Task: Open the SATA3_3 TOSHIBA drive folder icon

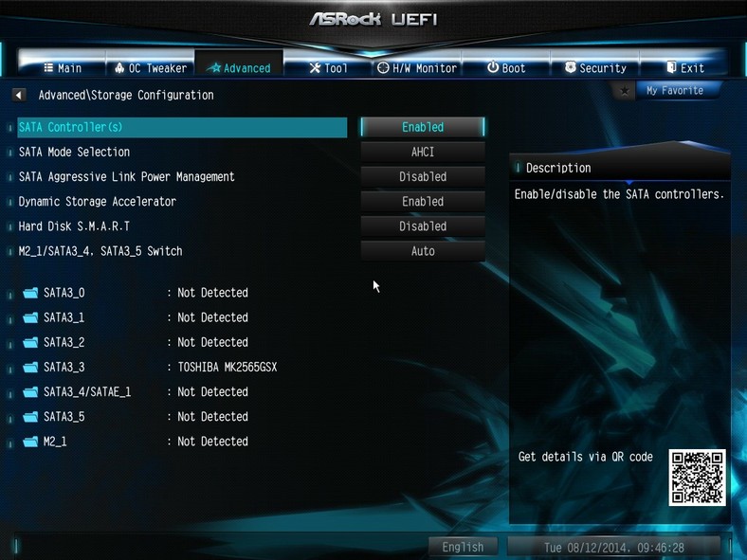Action: 30,367
